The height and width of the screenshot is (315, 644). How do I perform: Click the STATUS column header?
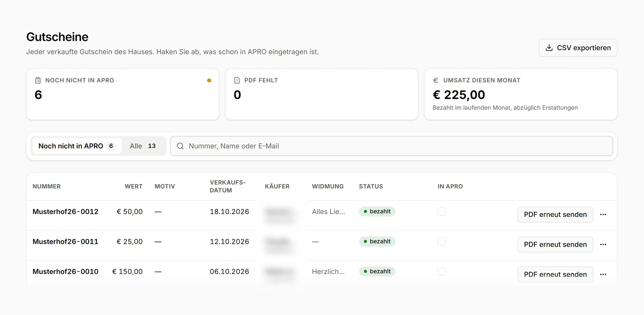[x=371, y=187]
